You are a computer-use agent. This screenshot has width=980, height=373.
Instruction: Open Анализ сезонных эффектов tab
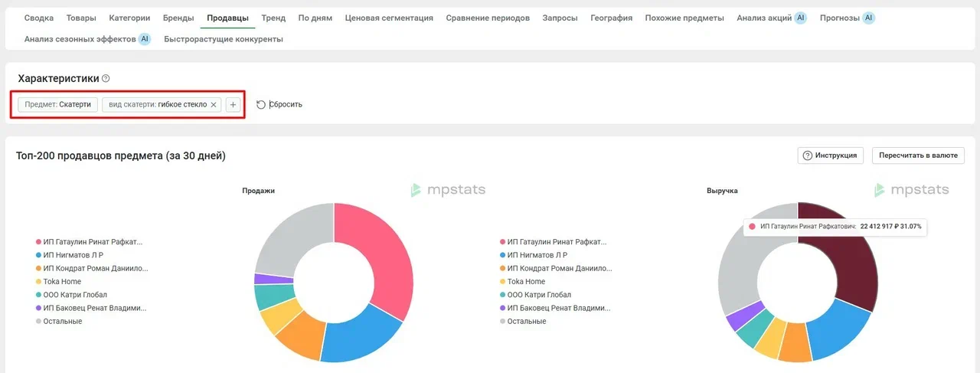click(x=80, y=38)
